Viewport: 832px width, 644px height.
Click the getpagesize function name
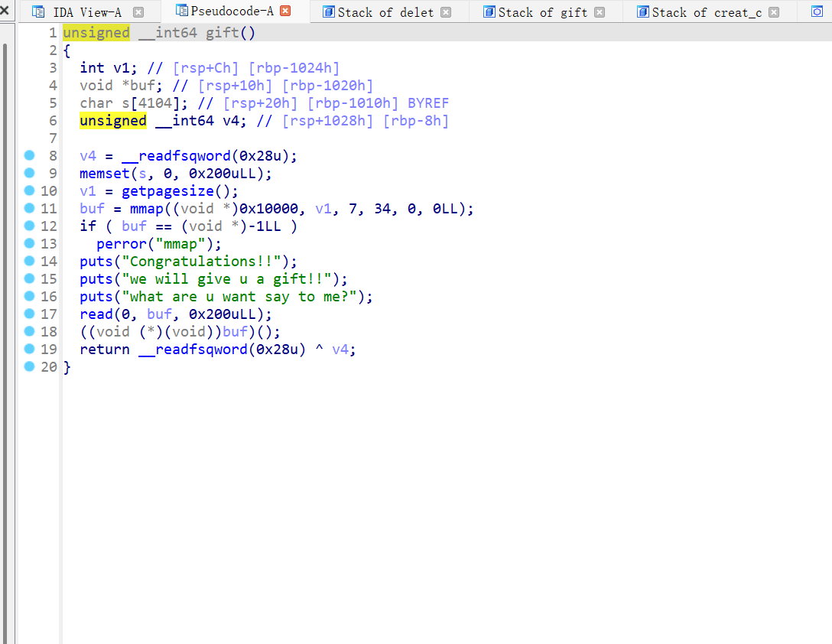click(167, 190)
